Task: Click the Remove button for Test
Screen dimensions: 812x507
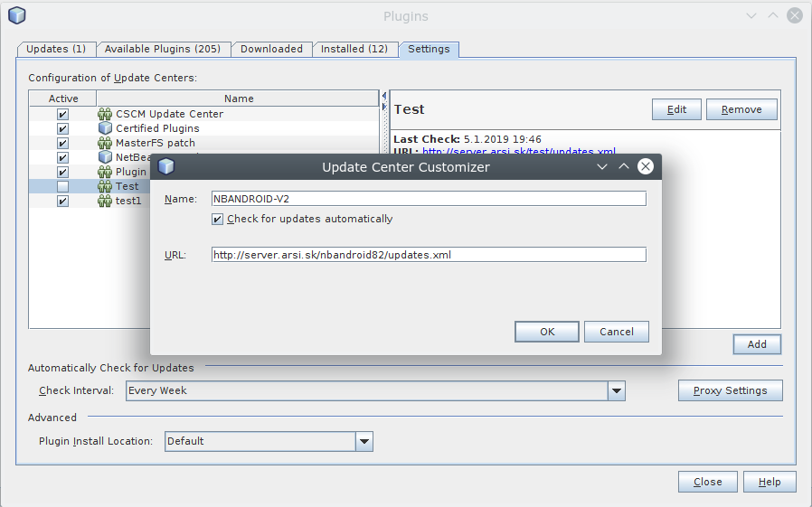Action: (x=741, y=109)
